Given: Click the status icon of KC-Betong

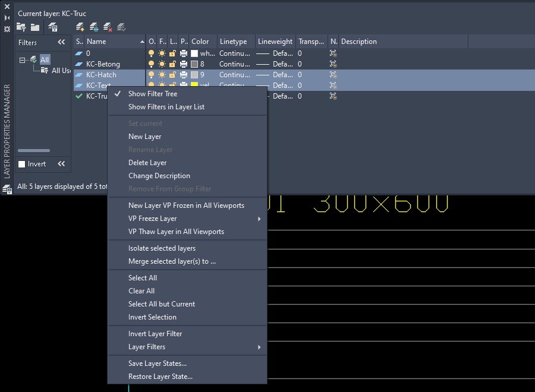Looking at the screenshot, I should click(79, 64).
